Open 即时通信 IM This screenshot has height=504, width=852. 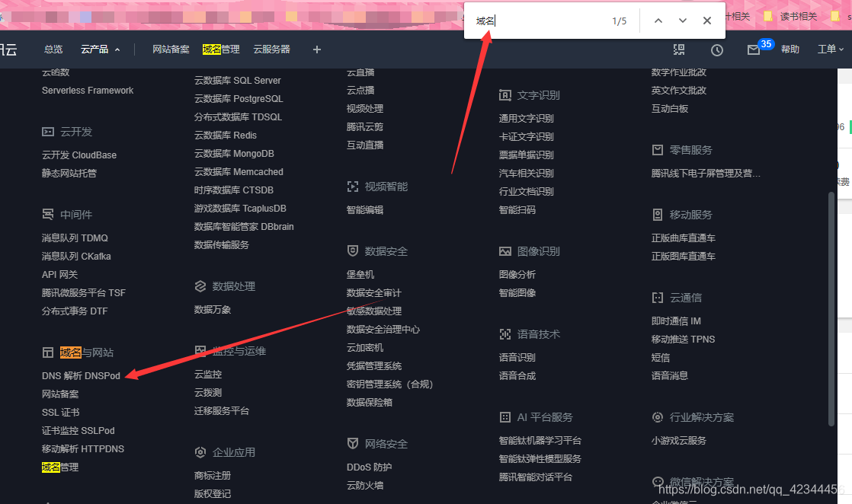coord(676,321)
